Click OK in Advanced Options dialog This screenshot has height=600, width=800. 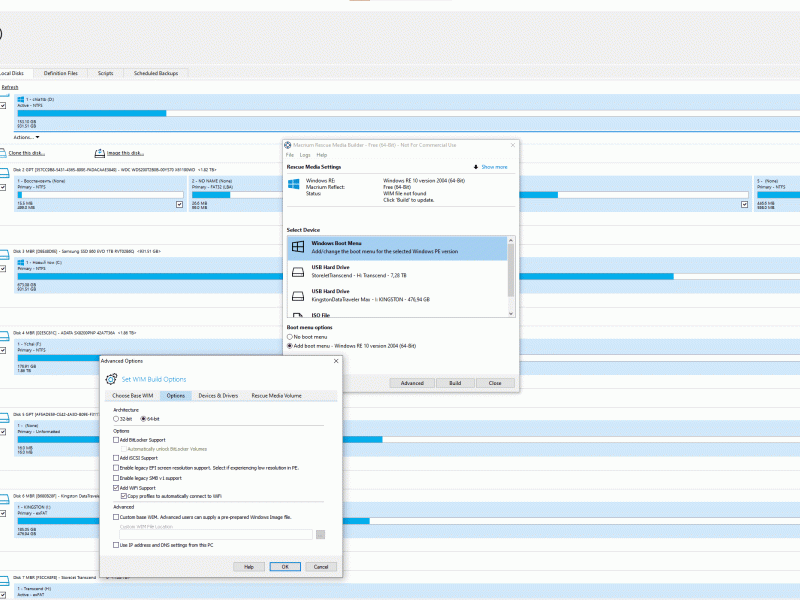point(285,567)
